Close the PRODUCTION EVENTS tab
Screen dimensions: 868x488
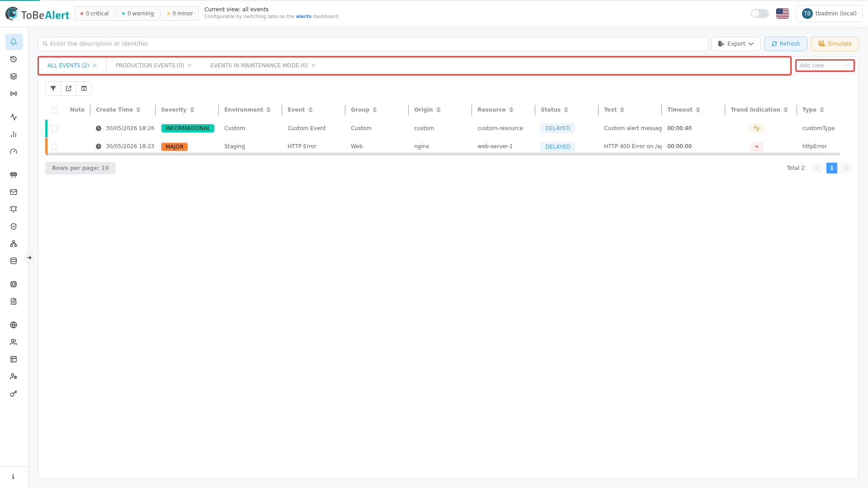(x=189, y=66)
